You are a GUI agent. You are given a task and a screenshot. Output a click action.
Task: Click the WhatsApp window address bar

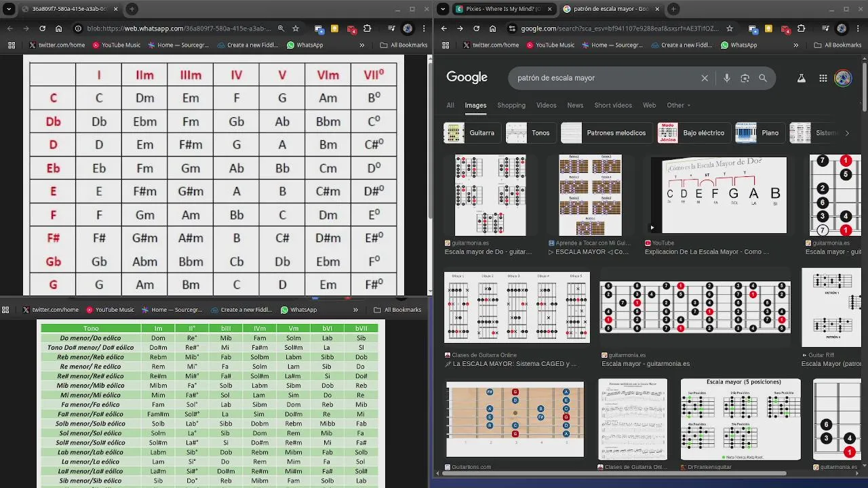point(176,28)
